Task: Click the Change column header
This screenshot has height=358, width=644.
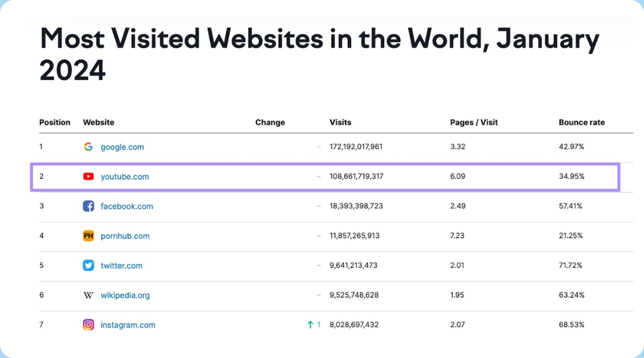Action: pyautogui.click(x=270, y=122)
